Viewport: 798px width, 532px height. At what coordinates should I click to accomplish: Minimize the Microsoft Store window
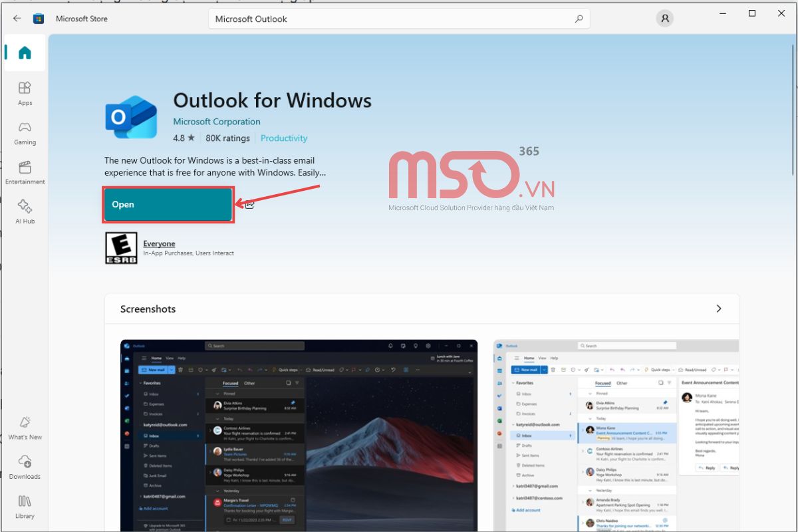coord(723,13)
